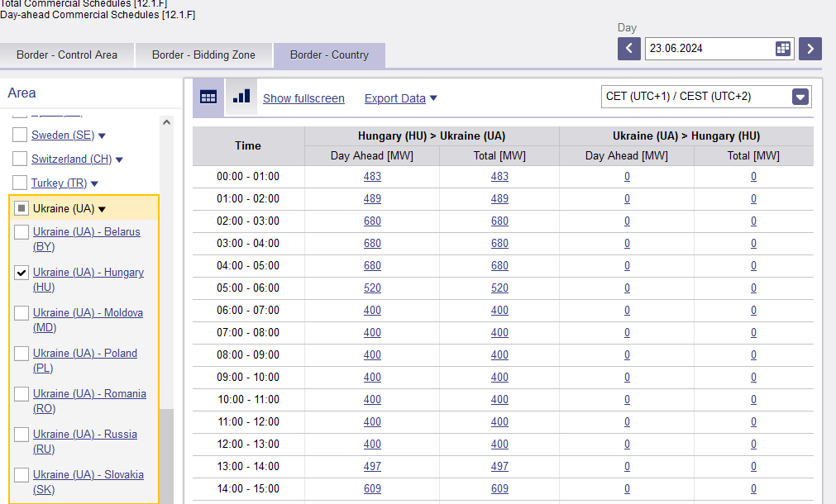The height and width of the screenshot is (504, 836).
Task: Check the Ukraine - Poland (PL) checkbox
Action: pos(21,354)
